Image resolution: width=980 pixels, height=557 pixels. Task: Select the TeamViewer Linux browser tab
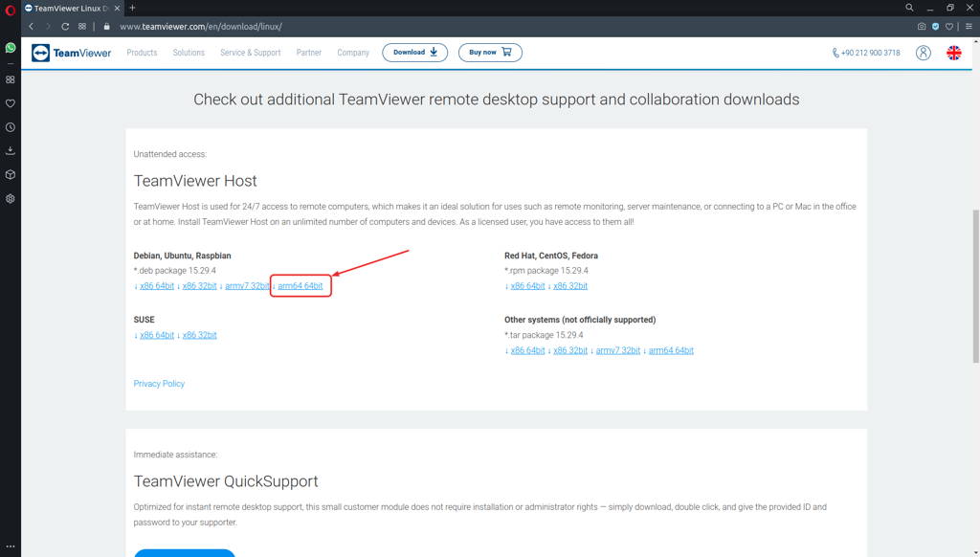pyautogui.click(x=73, y=8)
